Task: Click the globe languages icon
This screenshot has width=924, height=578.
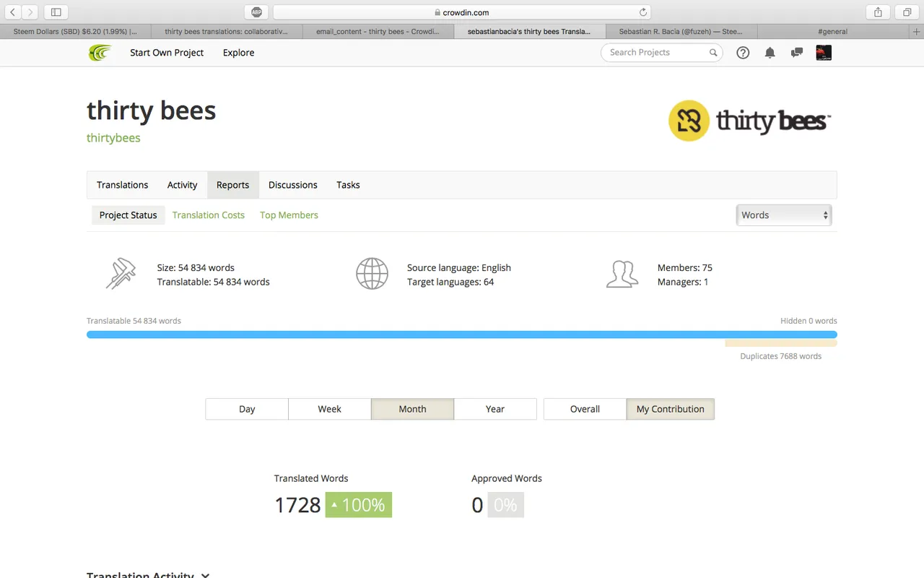Action: point(372,275)
